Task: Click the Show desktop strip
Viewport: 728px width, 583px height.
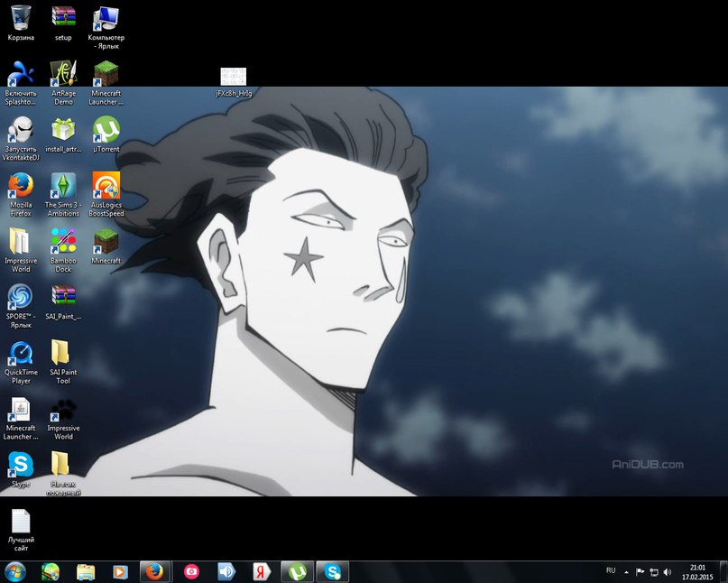Action: (x=723, y=572)
